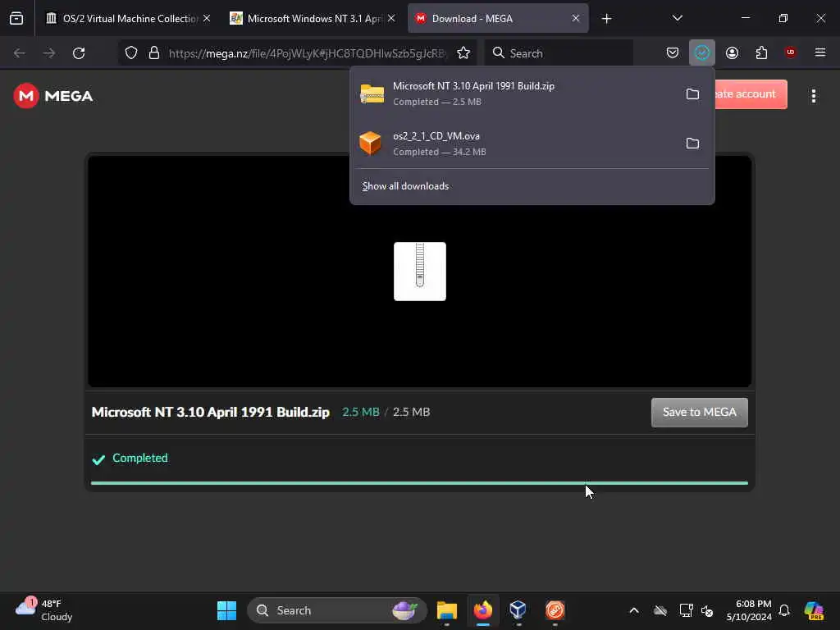Open VirtualBox from the taskbar

pos(518,610)
